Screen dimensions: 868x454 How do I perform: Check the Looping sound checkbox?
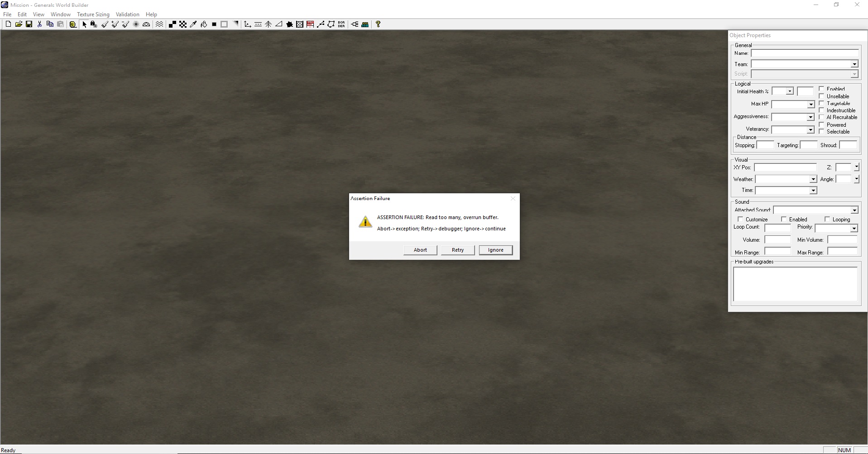(x=827, y=220)
